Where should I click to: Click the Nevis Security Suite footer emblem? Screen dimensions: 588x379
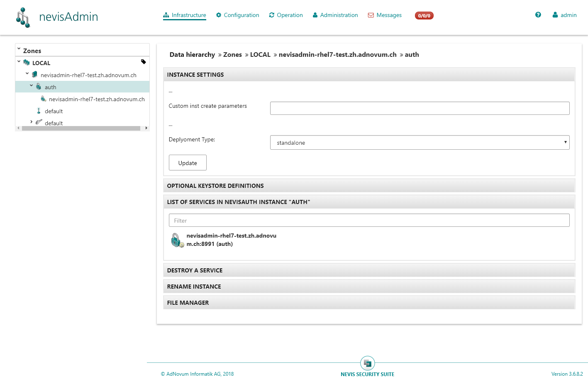click(x=368, y=363)
